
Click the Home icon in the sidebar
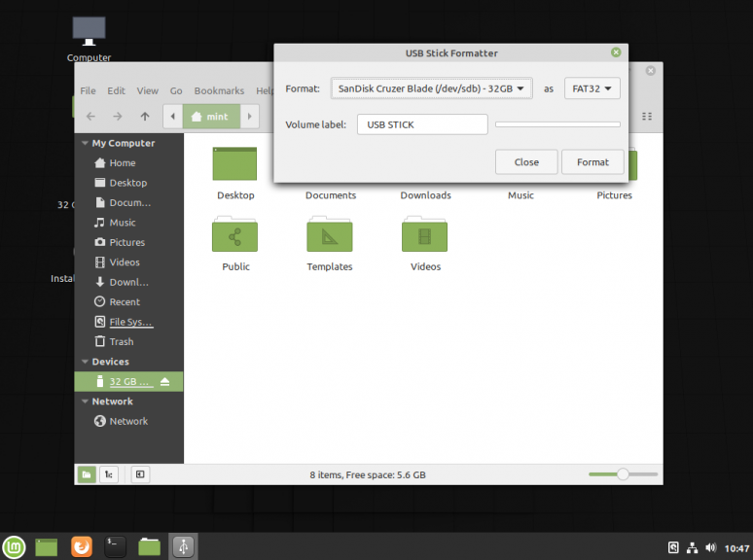(x=100, y=163)
